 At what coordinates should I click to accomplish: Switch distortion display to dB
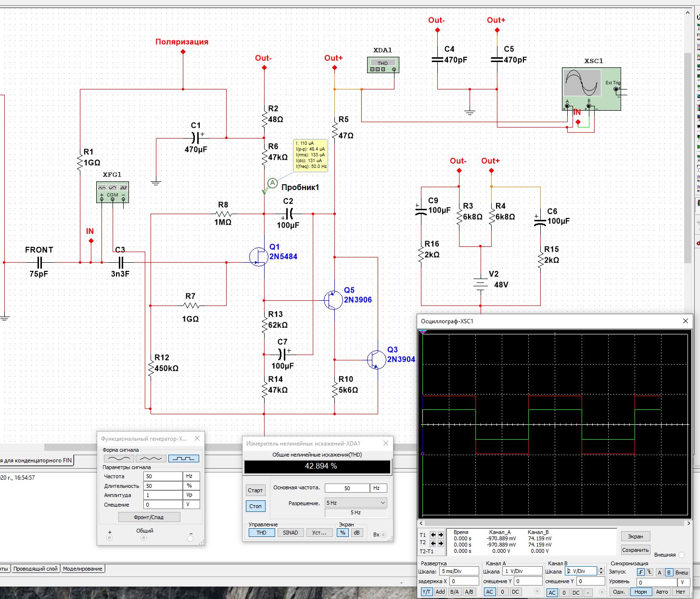click(x=356, y=533)
